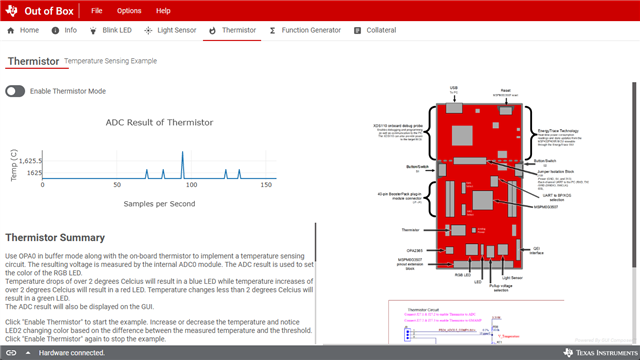Click the Hardware connected status text
This screenshot has height=360, width=640.
71,353
